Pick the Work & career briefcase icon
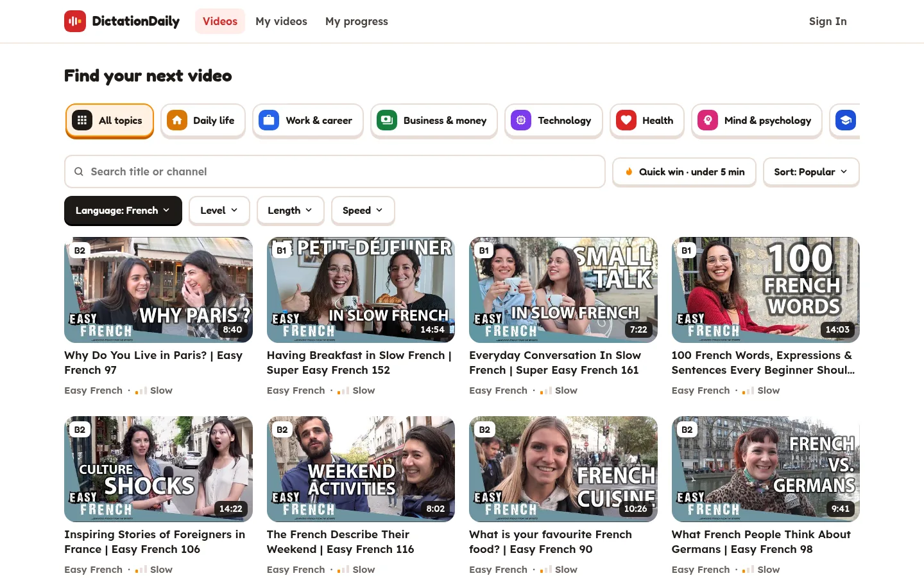 click(x=269, y=120)
